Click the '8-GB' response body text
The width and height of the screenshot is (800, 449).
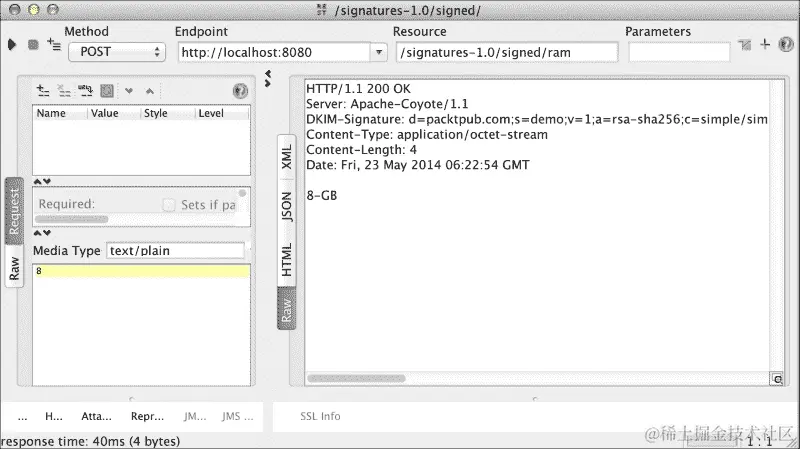321,195
